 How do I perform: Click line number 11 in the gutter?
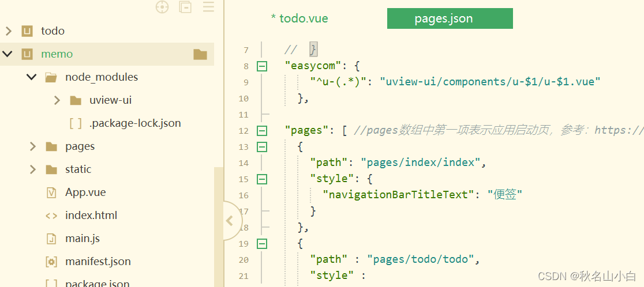244,115
